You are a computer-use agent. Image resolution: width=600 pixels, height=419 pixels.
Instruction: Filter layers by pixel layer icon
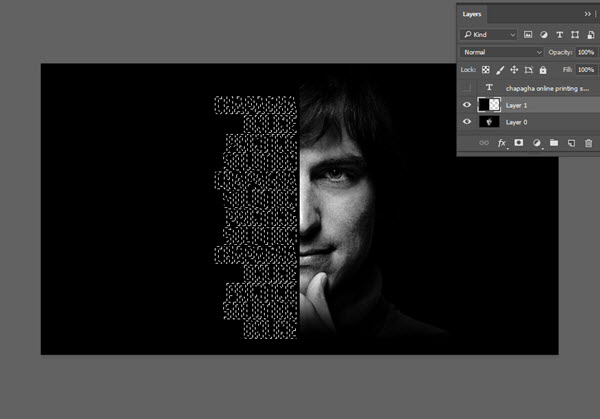coord(528,35)
